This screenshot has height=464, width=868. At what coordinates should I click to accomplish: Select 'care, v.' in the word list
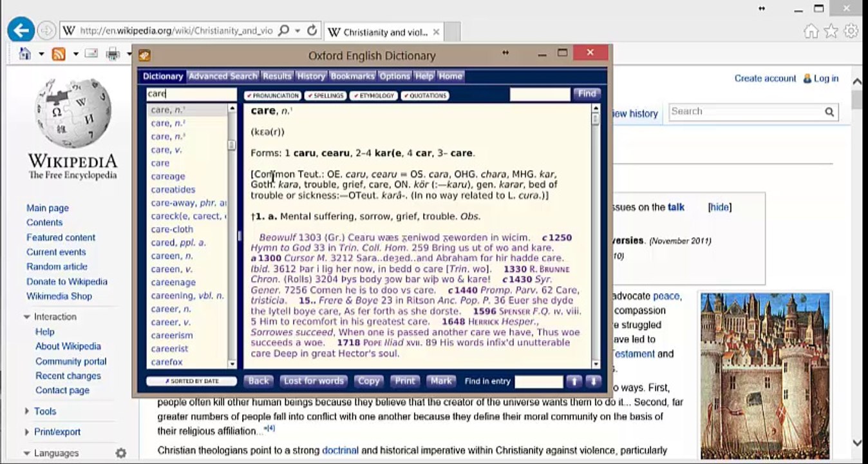[x=167, y=150]
